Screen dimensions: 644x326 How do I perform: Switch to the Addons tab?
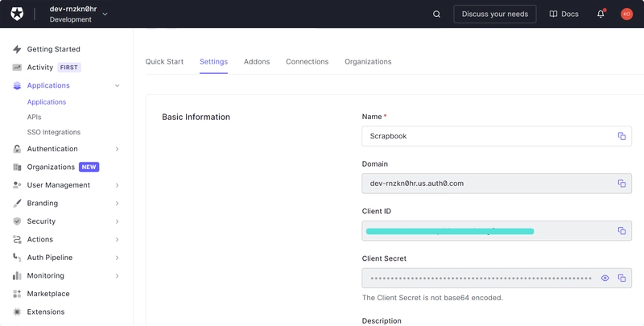coord(257,62)
